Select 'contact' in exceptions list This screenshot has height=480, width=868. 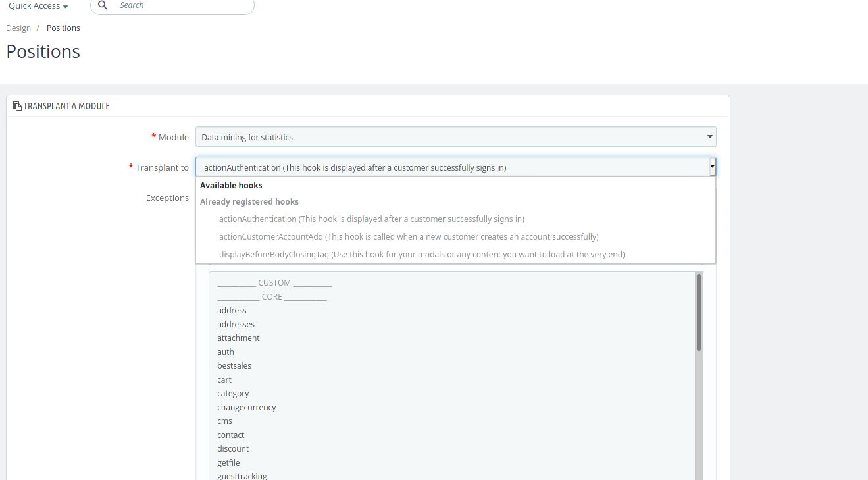(x=452, y=435)
